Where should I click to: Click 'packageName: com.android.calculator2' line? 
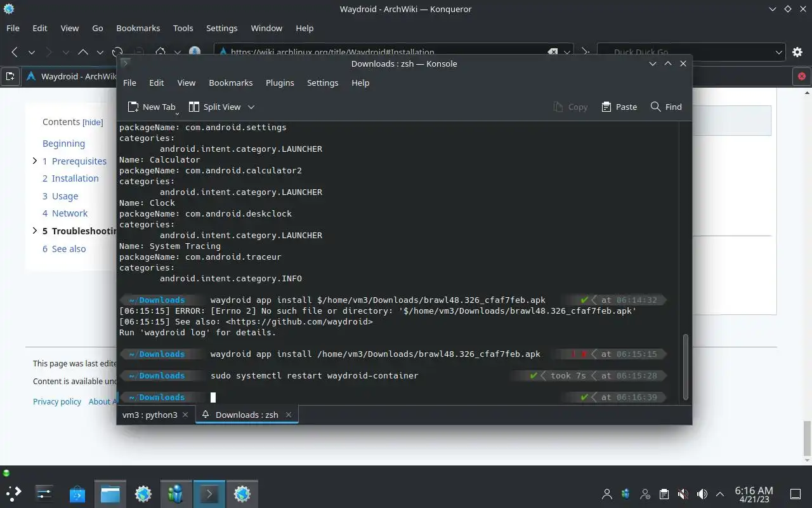point(211,170)
